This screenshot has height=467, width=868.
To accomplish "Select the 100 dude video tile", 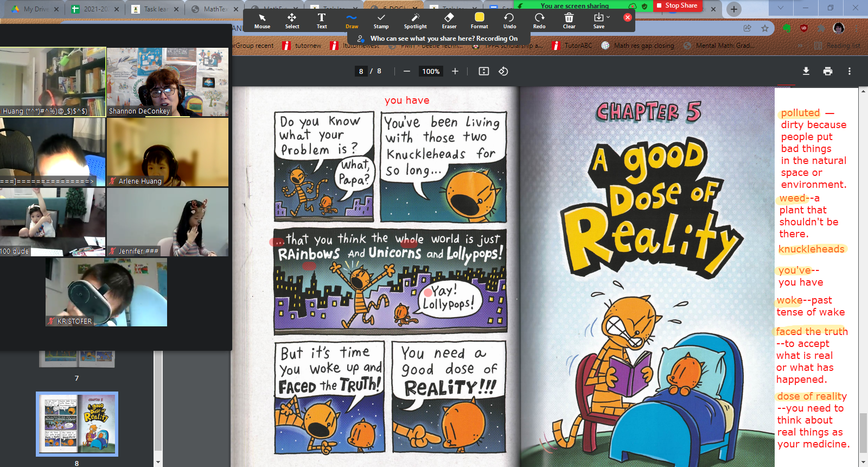I will click(x=53, y=222).
